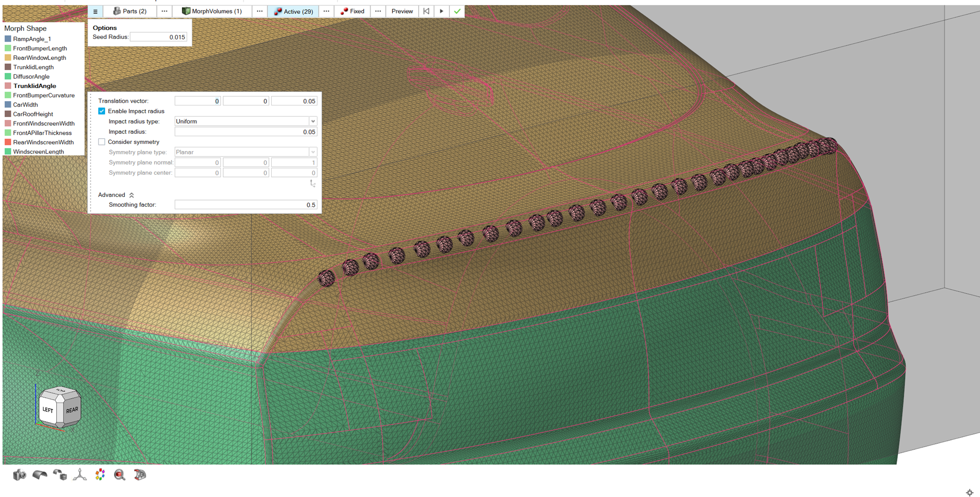The width and height of the screenshot is (980, 497).
Task: Open the Impact radius type dropdown
Action: click(313, 121)
